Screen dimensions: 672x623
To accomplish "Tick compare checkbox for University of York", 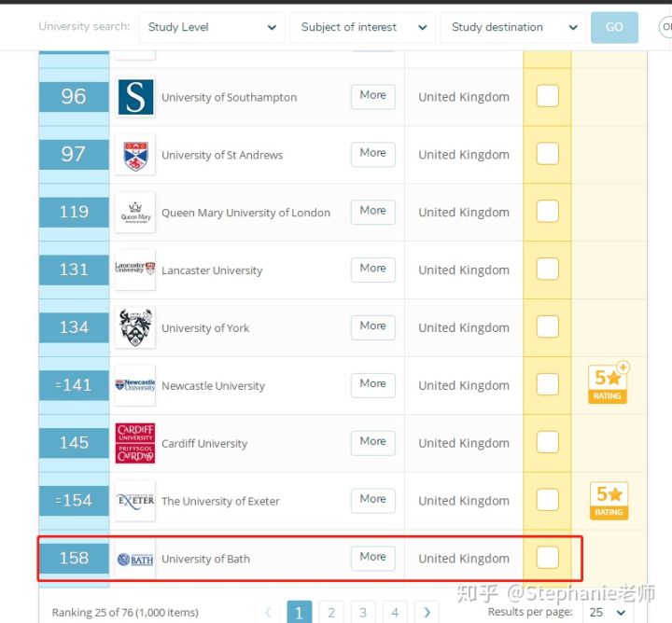I will point(547,326).
